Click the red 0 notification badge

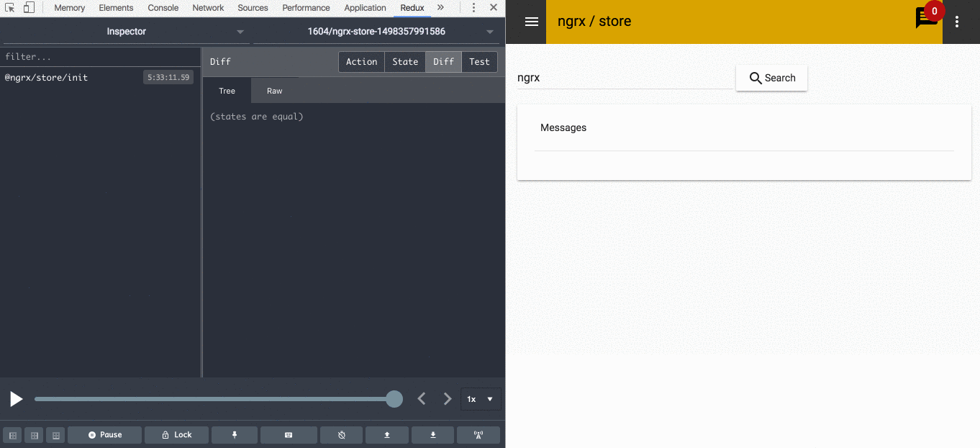pyautogui.click(x=934, y=12)
